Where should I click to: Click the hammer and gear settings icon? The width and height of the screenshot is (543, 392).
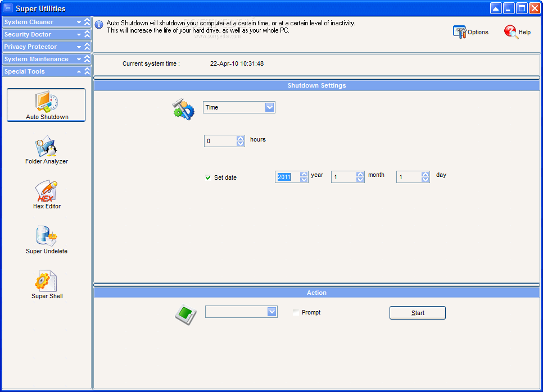pos(183,110)
